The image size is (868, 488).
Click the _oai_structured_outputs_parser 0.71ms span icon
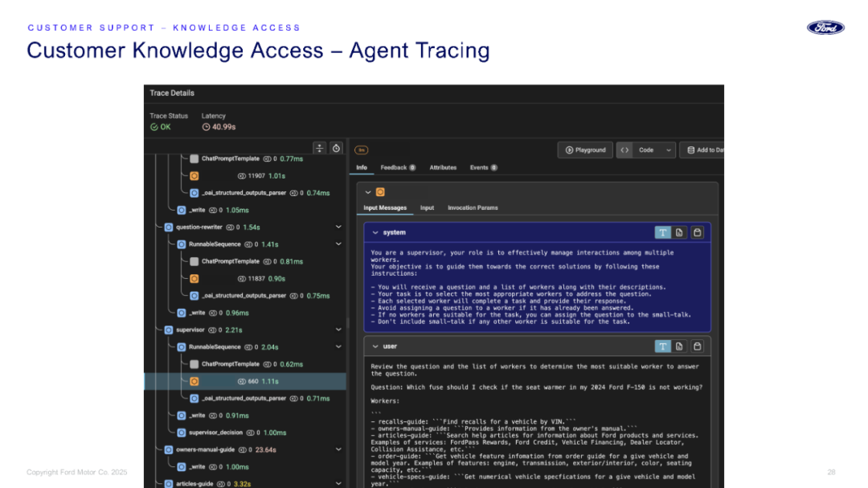(194, 399)
